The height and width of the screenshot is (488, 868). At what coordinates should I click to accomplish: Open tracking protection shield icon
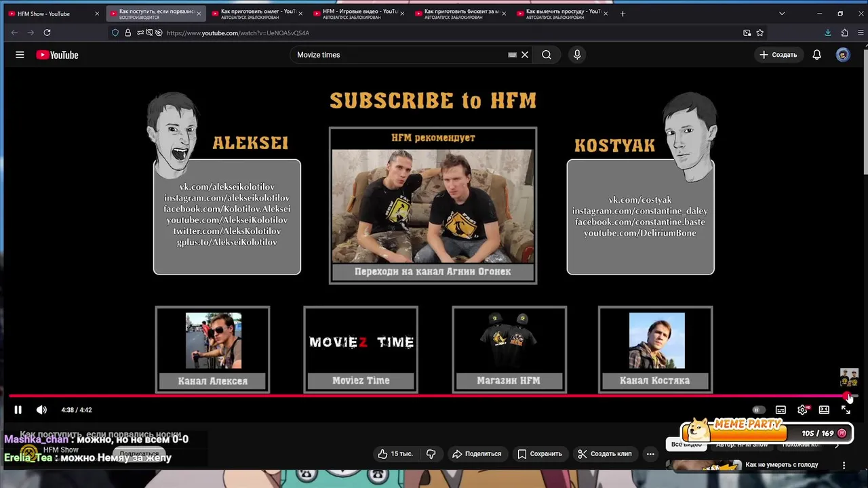tap(115, 33)
